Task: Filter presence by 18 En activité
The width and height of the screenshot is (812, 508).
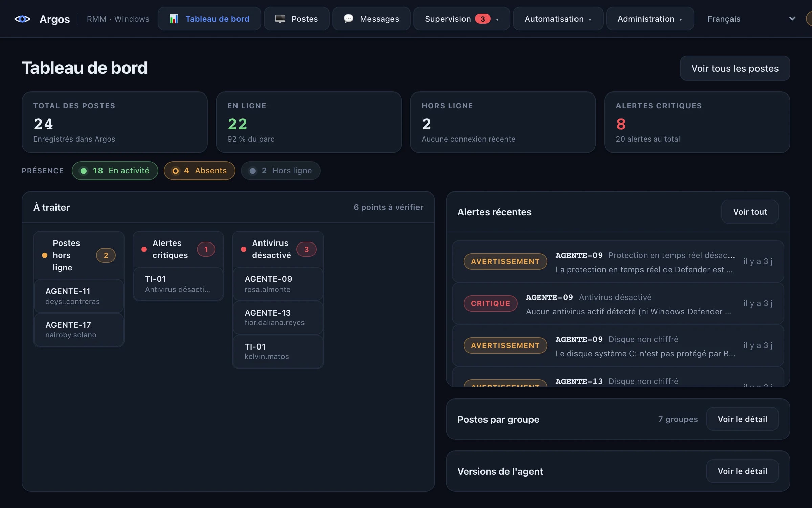Action: (115, 171)
